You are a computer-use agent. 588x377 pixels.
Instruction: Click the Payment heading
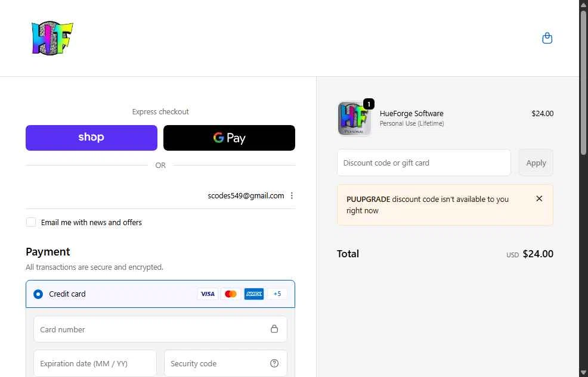point(48,251)
